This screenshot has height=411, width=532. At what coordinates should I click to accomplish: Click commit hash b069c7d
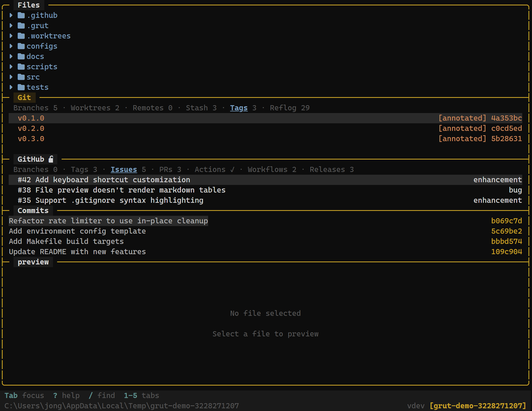click(x=506, y=221)
